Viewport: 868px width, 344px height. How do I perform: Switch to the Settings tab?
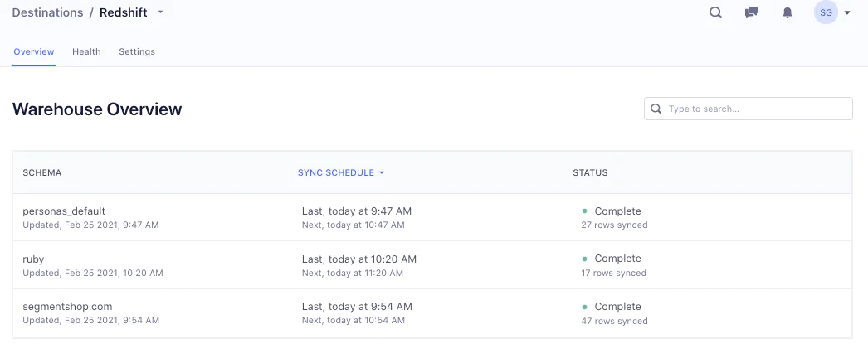137,51
